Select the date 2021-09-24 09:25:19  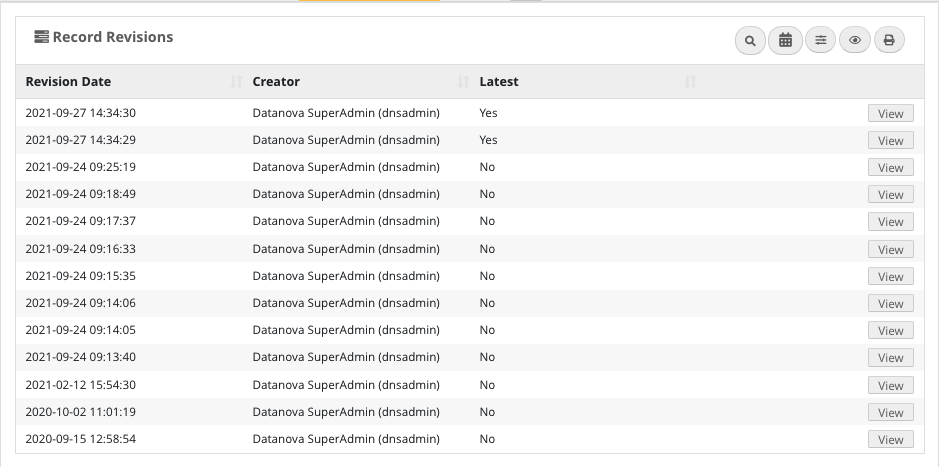point(80,167)
